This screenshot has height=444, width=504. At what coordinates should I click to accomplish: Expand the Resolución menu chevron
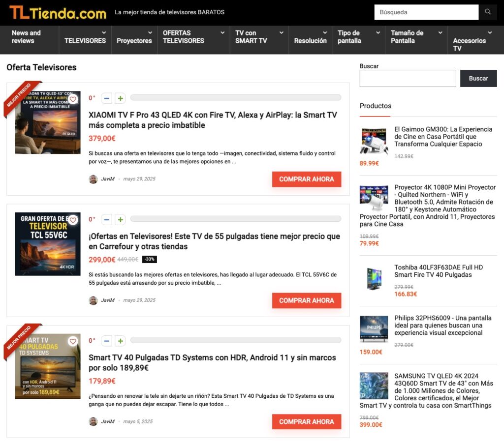[325, 33]
